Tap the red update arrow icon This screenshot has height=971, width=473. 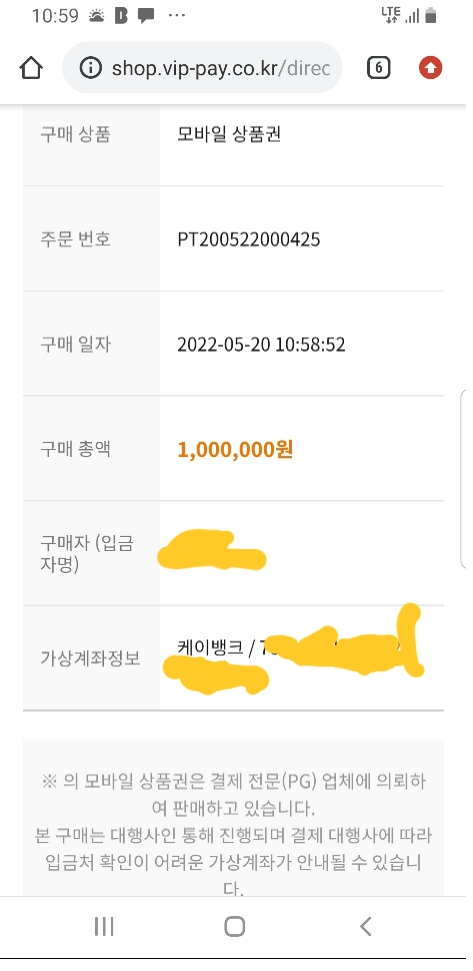pyautogui.click(x=430, y=67)
